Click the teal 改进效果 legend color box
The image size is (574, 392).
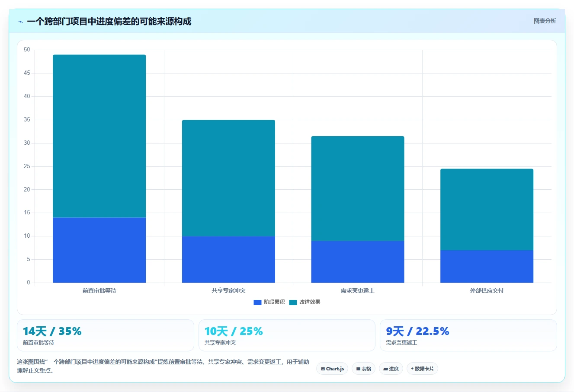click(293, 302)
